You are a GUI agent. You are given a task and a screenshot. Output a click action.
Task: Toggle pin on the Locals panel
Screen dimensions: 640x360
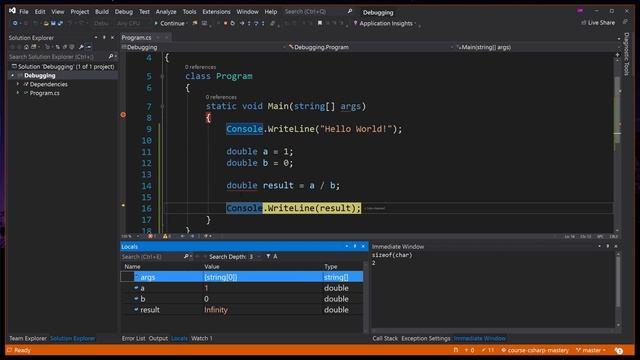pos(355,246)
